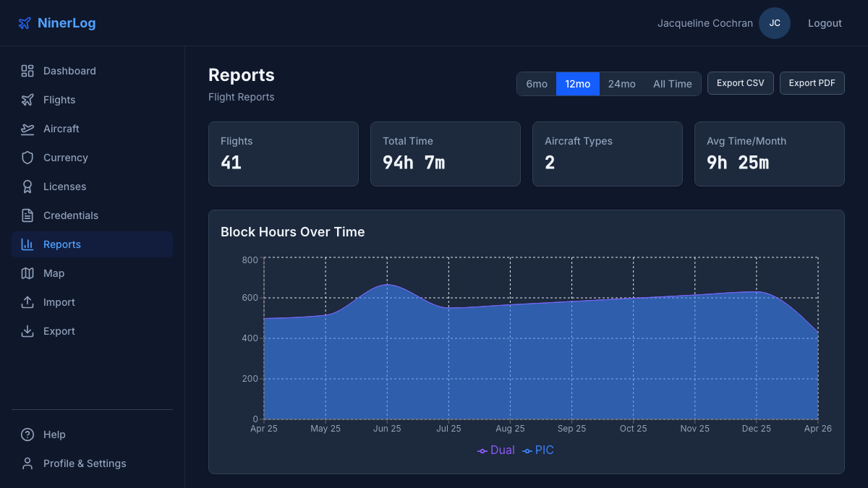Click the Jun 25 x-axis label

[387, 429]
